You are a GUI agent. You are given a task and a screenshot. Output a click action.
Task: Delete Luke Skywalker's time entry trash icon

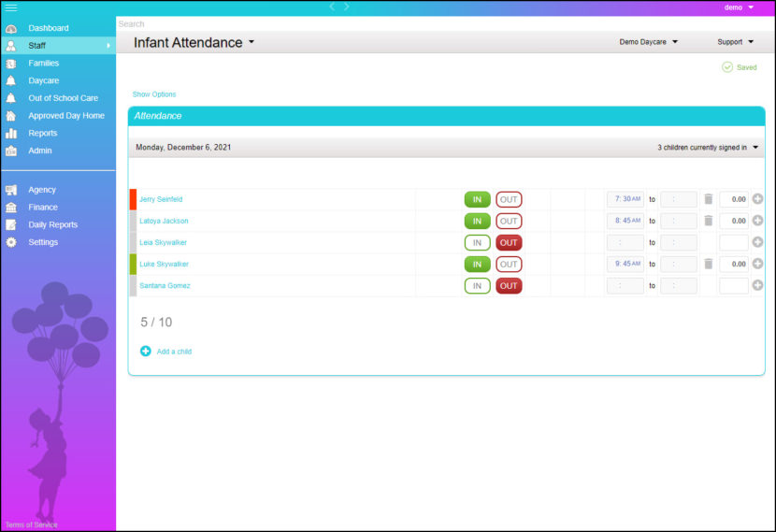[708, 264]
